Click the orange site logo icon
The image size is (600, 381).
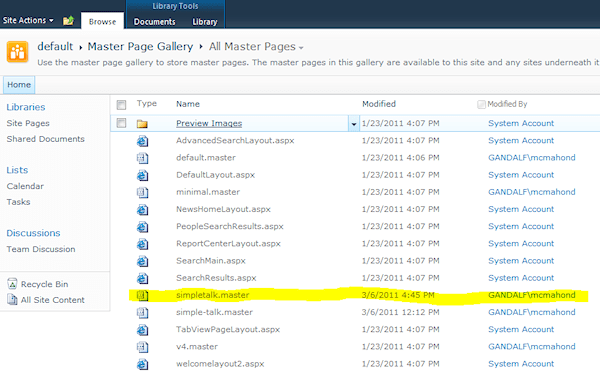(17, 52)
